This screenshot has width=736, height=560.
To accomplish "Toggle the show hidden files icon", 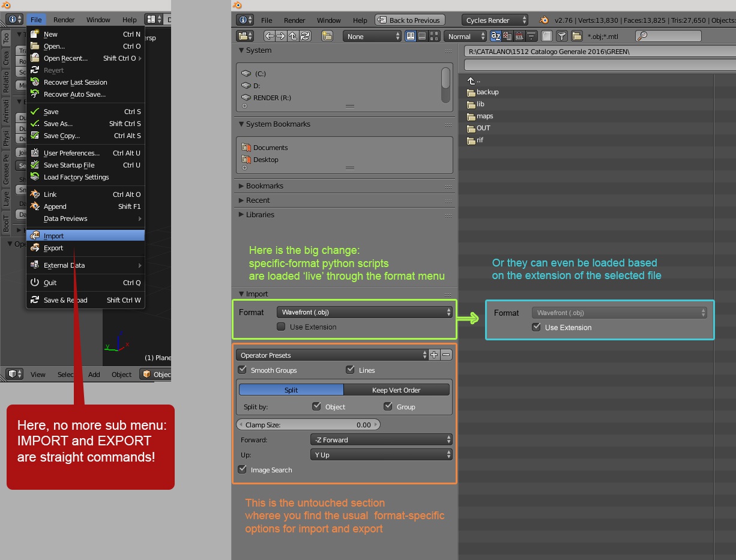I will [x=546, y=36].
